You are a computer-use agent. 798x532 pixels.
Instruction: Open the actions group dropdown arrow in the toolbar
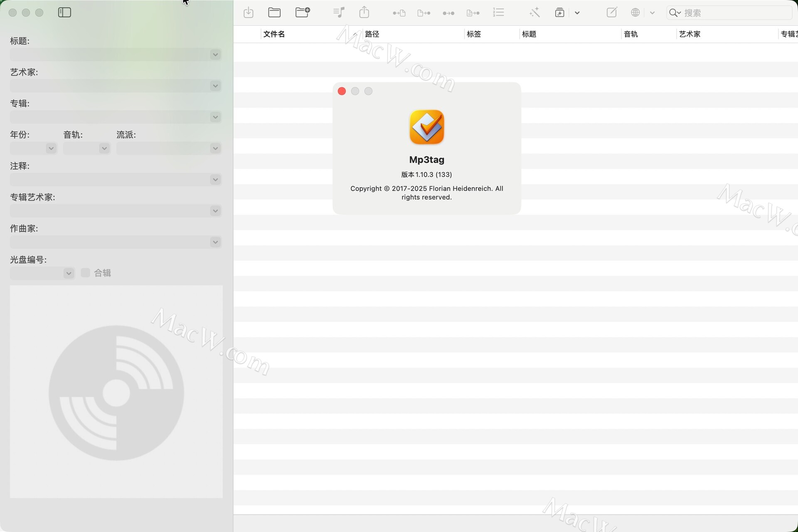pyautogui.click(x=577, y=13)
